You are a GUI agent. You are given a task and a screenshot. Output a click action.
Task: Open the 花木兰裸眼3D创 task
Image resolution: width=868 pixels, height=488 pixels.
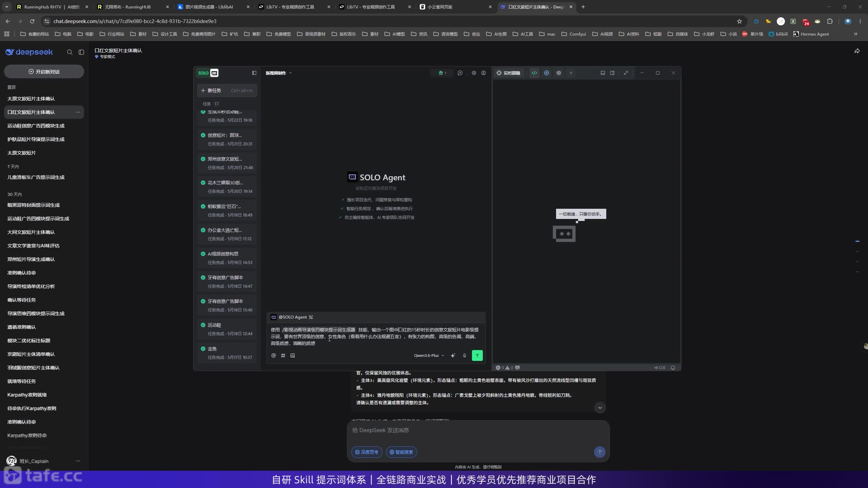tap(227, 187)
